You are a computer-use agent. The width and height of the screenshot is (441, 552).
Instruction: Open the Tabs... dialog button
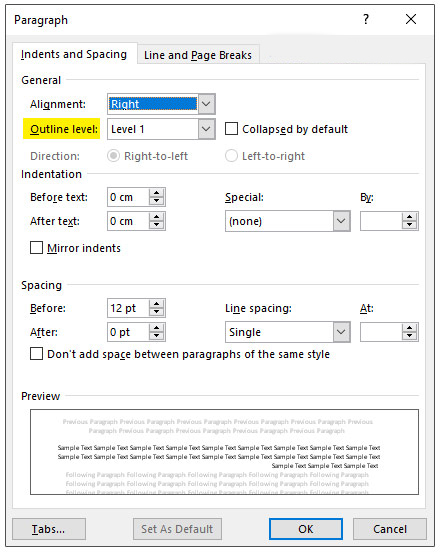49,529
